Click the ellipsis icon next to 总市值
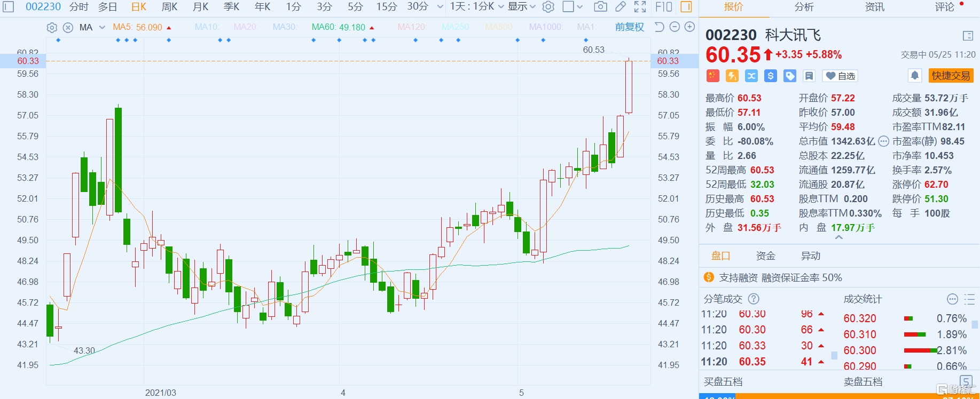The image size is (980, 399). coord(883,141)
